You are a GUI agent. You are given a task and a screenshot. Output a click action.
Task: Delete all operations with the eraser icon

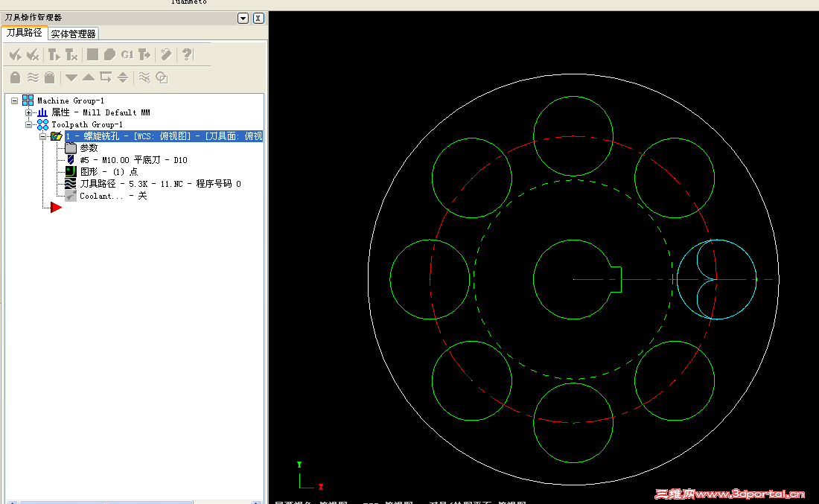(166, 54)
